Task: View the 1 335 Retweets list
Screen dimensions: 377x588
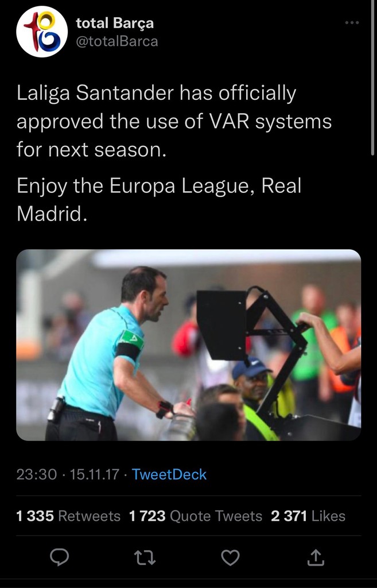Action: (x=68, y=516)
